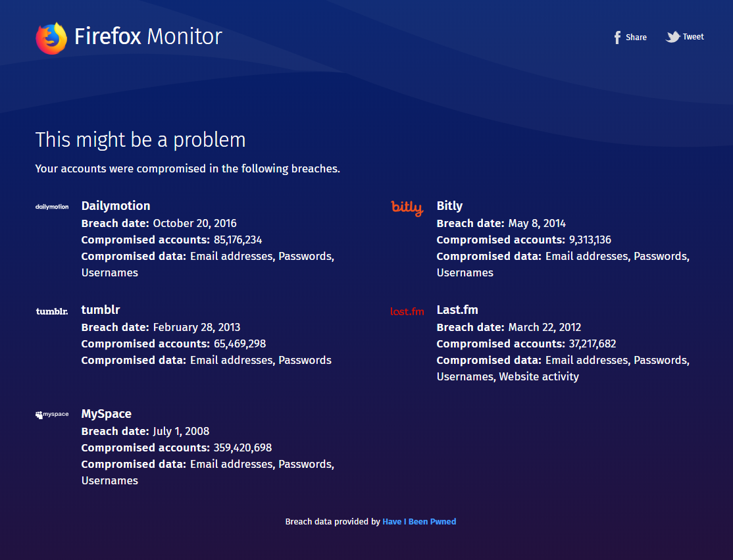Open the Have I Been Pwned link

(419, 521)
